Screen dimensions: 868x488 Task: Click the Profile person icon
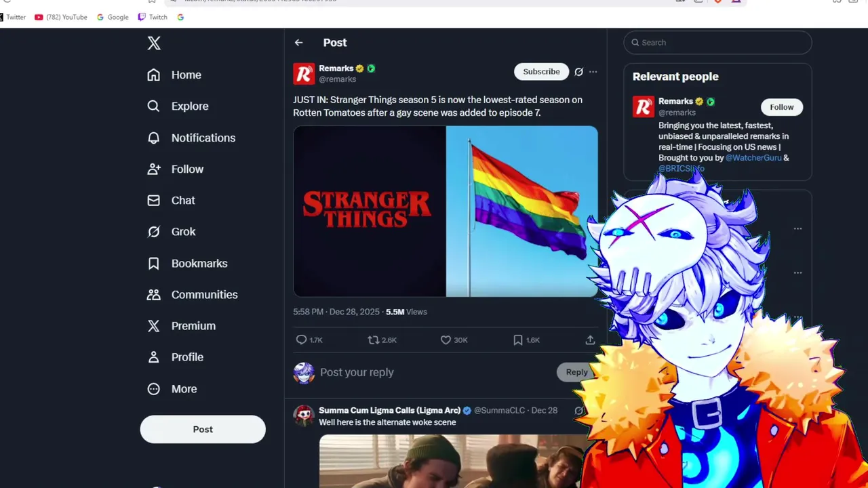(x=154, y=357)
